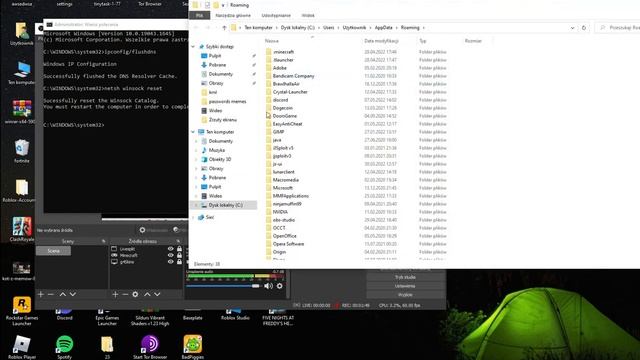Toggle lock on Minecraft source

coord(179,256)
